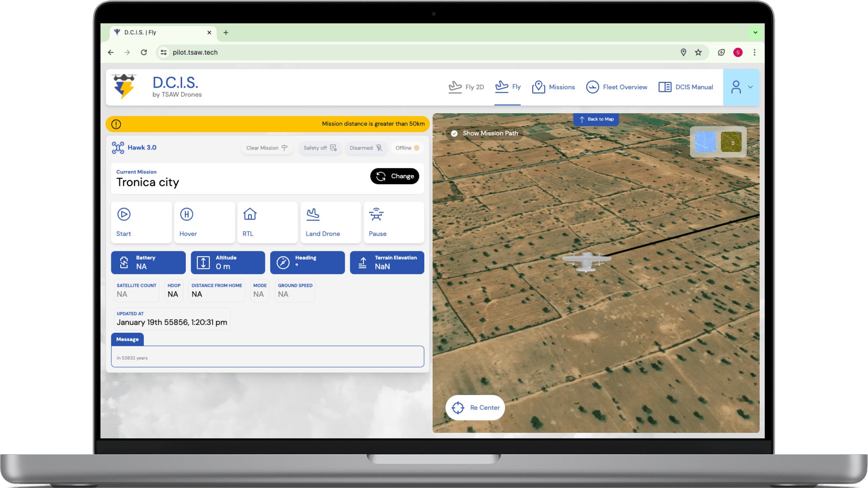Click the Hawk 3.0 drone icon

(118, 147)
